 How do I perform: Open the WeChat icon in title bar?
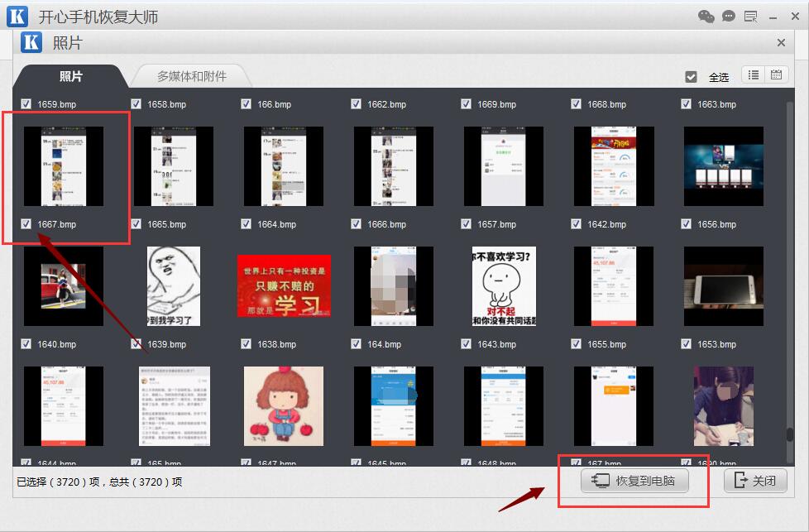click(706, 17)
